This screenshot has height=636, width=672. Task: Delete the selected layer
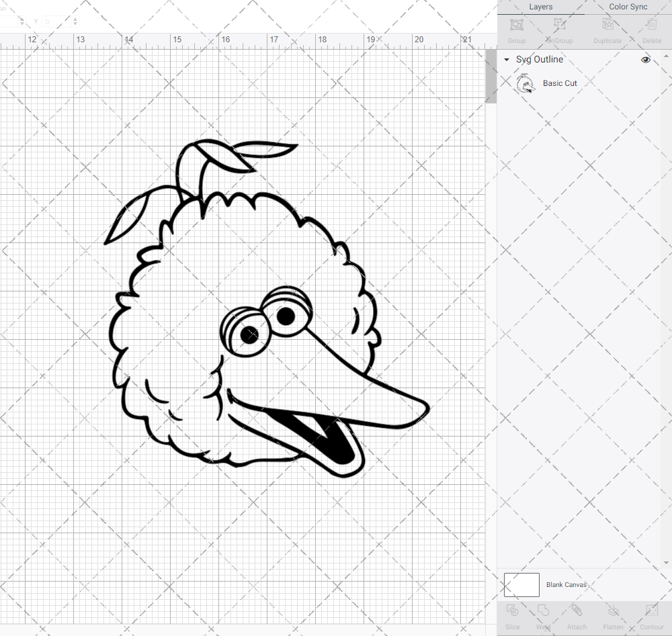point(651,30)
